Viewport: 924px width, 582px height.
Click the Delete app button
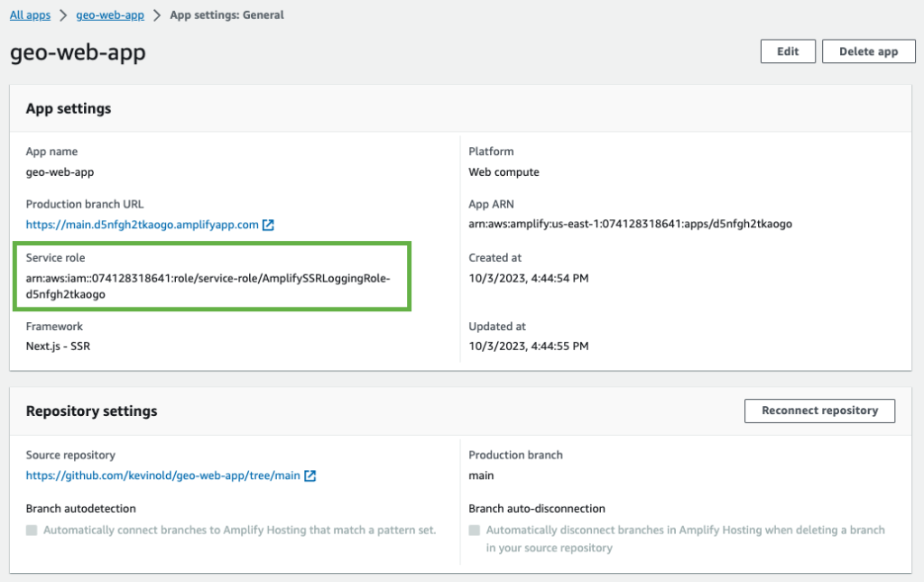(869, 51)
